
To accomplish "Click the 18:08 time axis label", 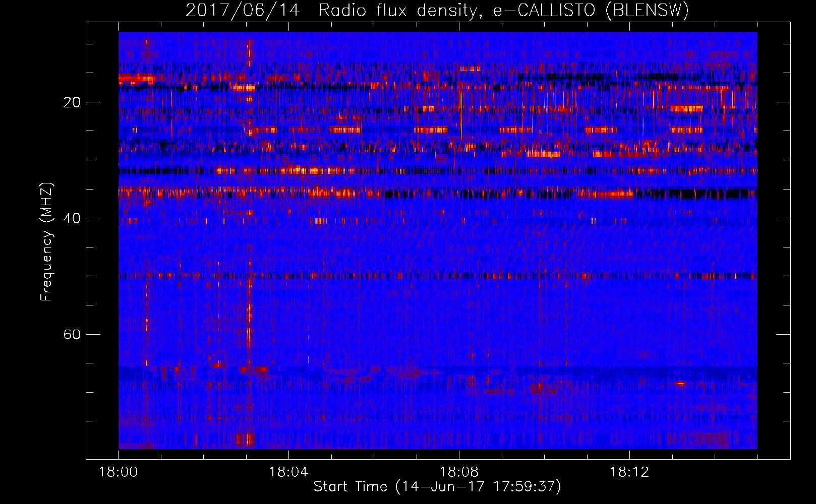I will (x=459, y=472).
